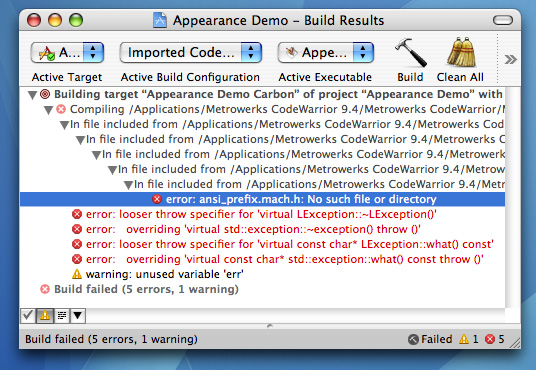Click the Clean All brooms icon
Image resolution: width=536 pixels, height=370 pixels.
click(461, 52)
